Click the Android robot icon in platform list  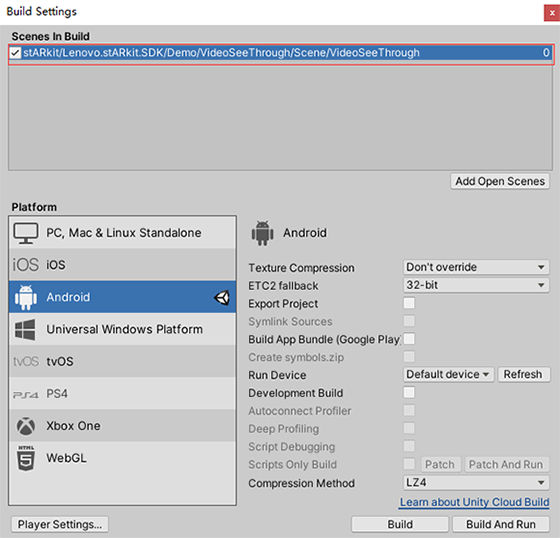pos(26,297)
